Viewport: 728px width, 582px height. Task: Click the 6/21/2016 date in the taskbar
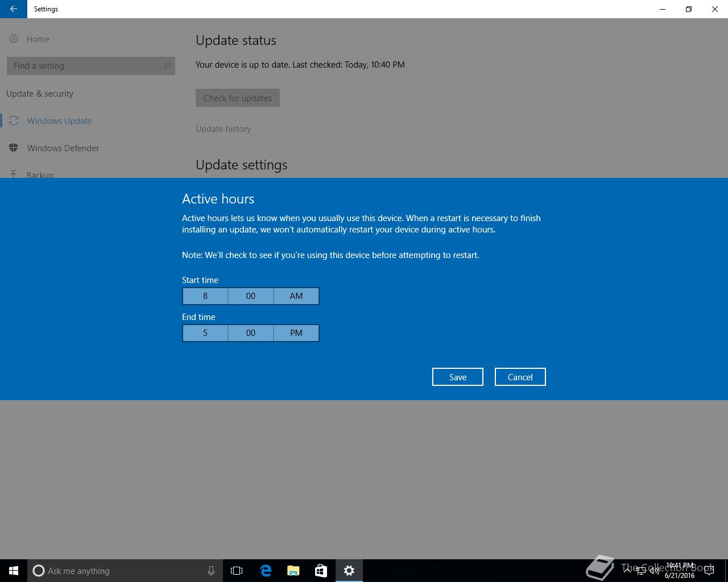[680, 575]
